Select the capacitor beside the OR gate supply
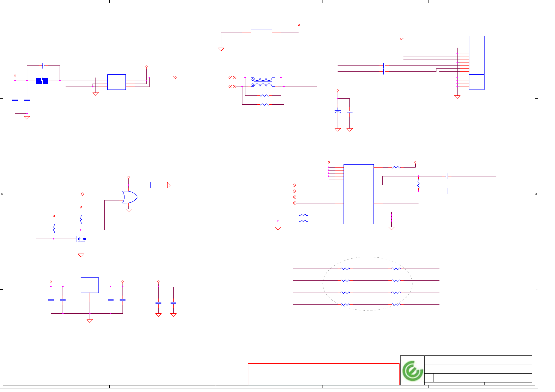The image size is (555, 392). [x=151, y=185]
